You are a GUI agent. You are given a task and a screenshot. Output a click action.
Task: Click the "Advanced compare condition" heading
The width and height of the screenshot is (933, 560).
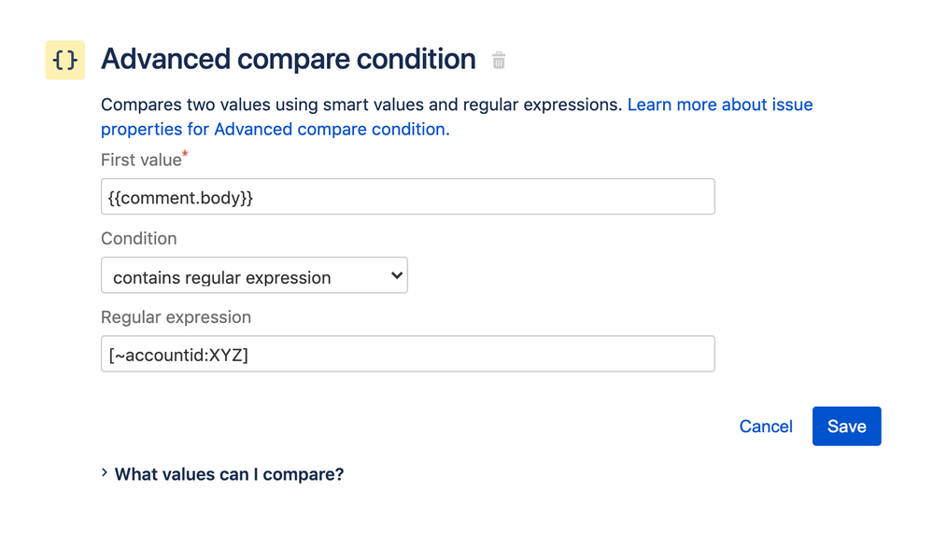pos(289,60)
